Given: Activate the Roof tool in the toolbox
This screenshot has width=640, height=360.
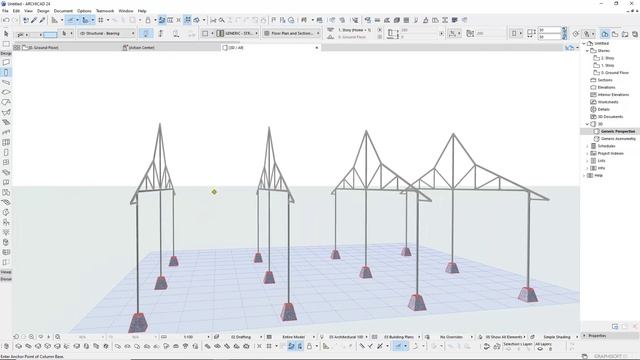Looking at the screenshot, I should pos(6,102).
